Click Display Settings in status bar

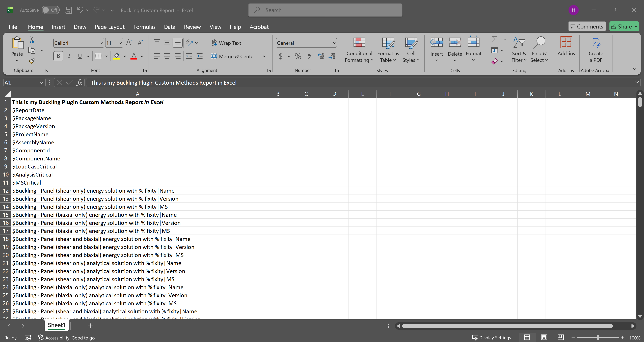[x=492, y=337]
